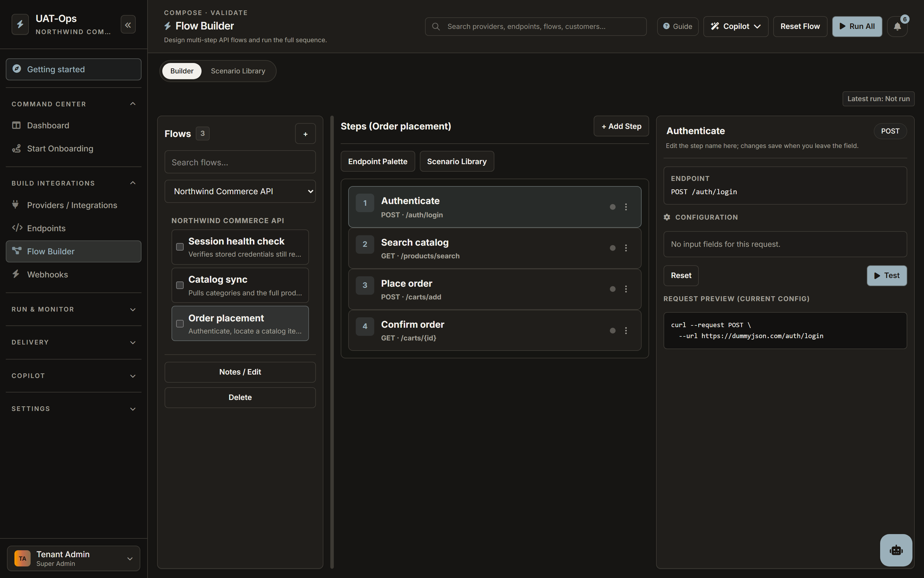The image size is (924, 578).
Task: Click the Delete flow button
Action: pyautogui.click(x=240, y=398)
